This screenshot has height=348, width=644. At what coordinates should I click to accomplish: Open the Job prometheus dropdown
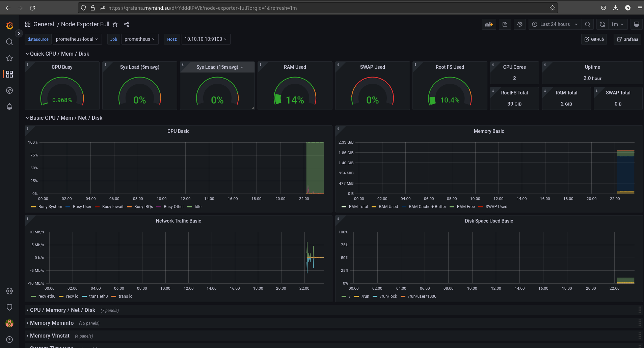pos(140,39)
